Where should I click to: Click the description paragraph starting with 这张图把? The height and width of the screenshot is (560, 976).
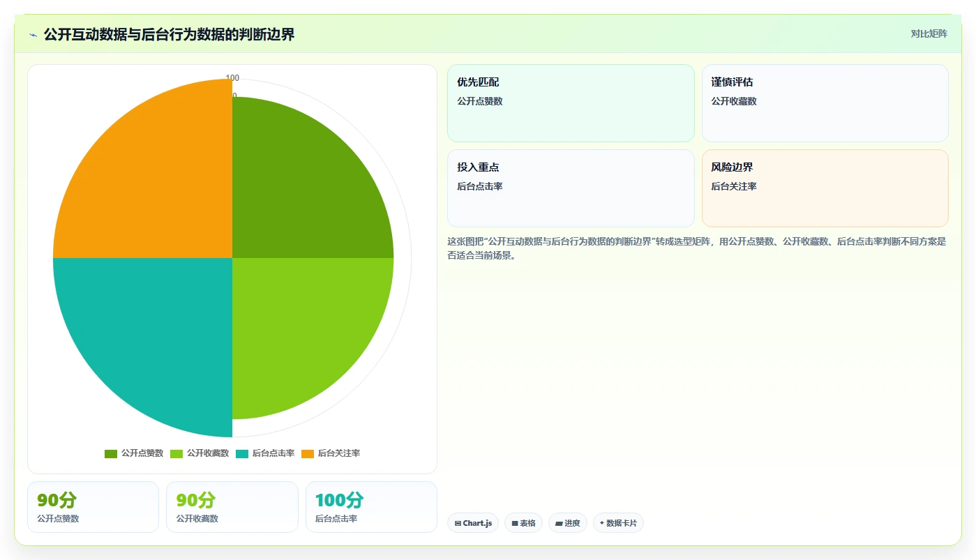coord(697,248)
